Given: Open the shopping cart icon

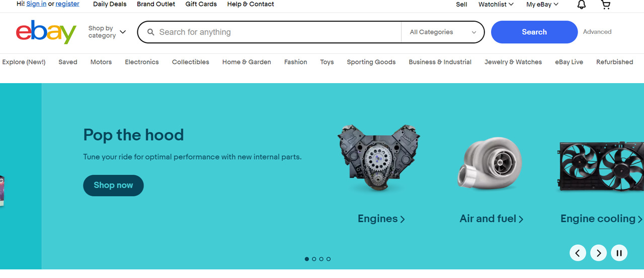Looking at the screenshot, I should (x=606, y=5).
